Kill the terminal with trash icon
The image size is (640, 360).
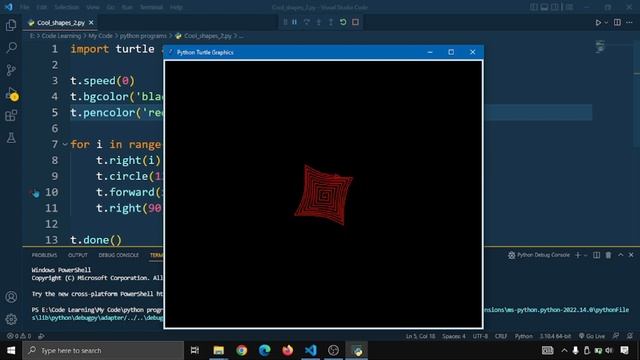click(x=608, y=255)
